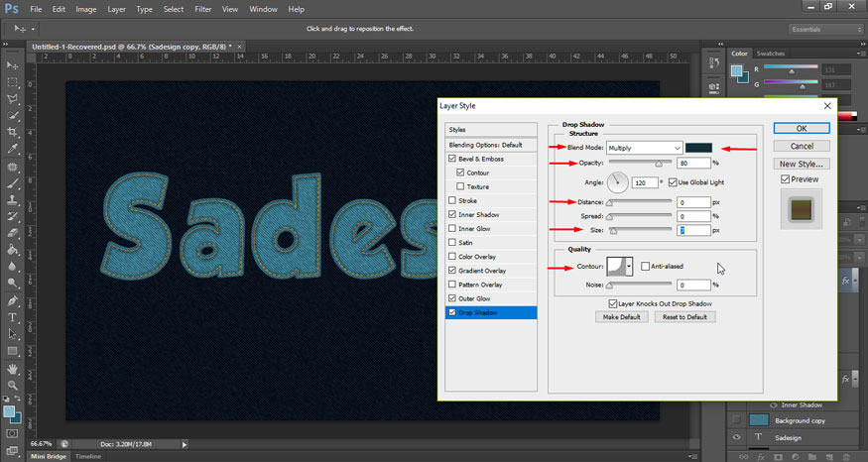The image size is (868, 462).
Task: Open the Window menu
Action: pyautogui.click(x=263, y=9)
